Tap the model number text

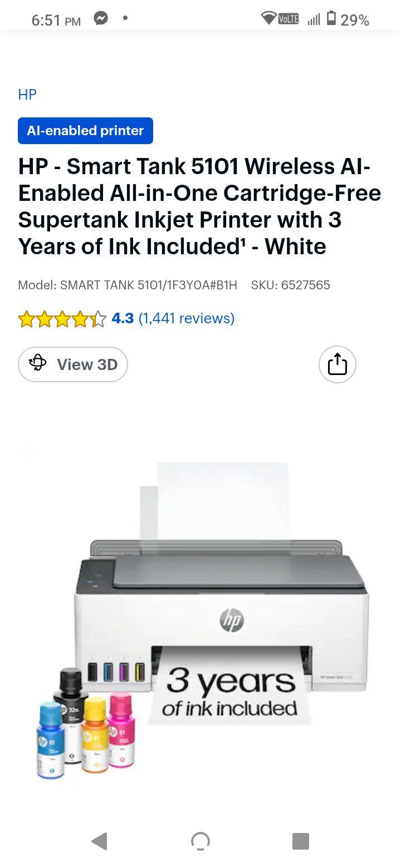pyautogui.click(x=128, y=285)
